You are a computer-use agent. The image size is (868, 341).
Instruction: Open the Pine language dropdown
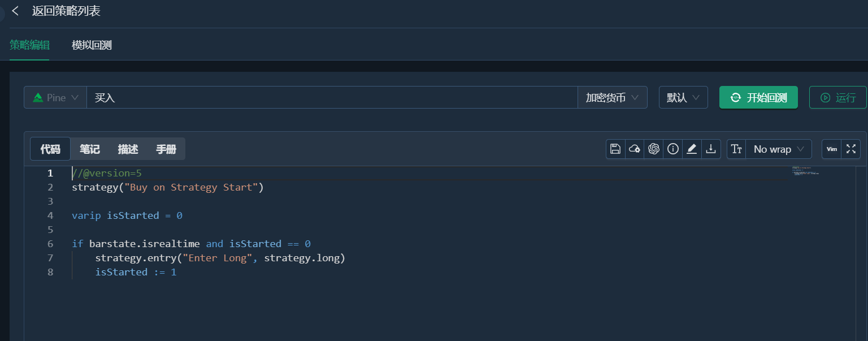click(55, 97)
